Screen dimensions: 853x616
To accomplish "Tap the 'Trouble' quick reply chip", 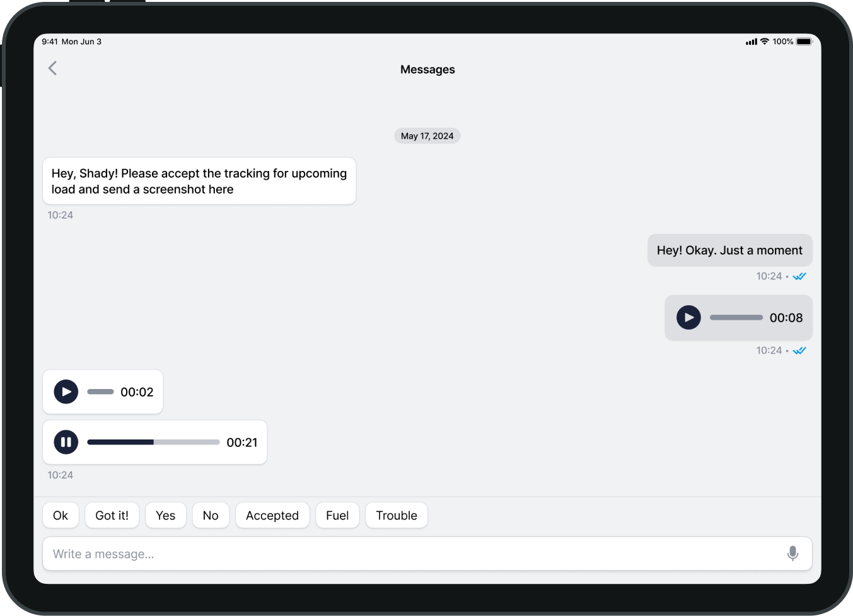I will pos(397,515).
